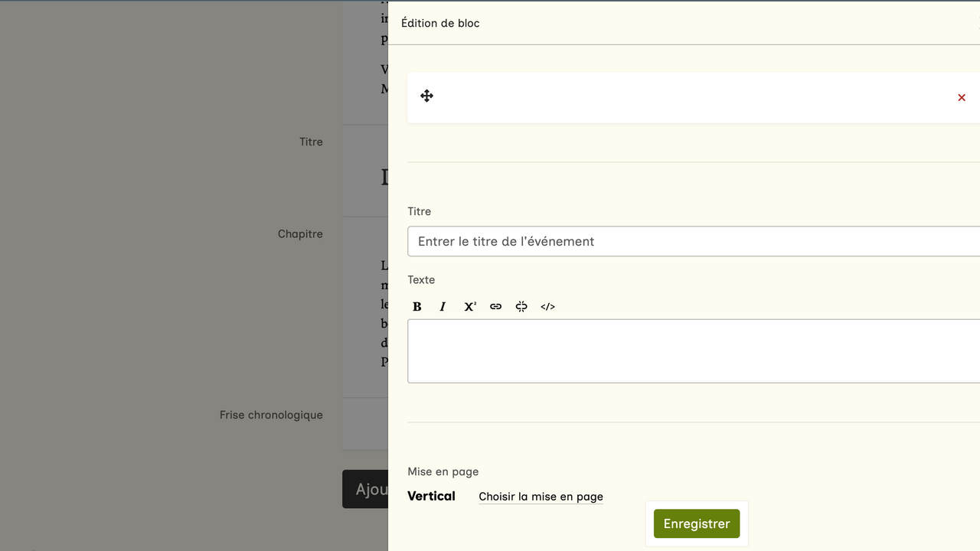Click the white block item row
980x551 pixels.
(x=689, y=97)
